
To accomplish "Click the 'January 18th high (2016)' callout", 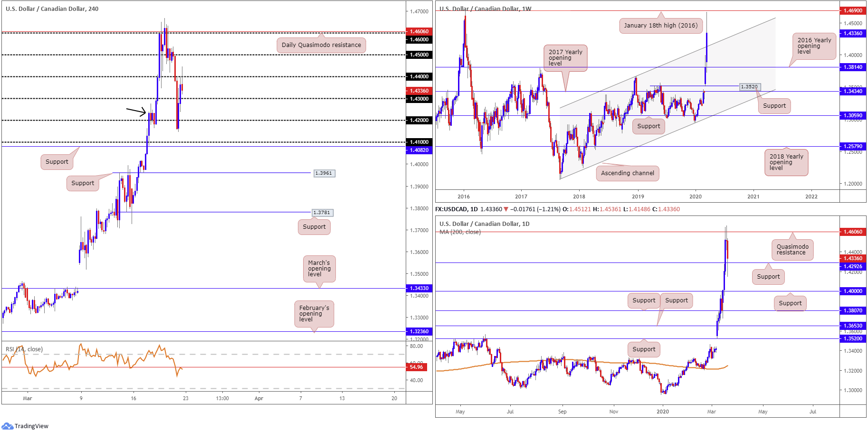I will 661,26.
